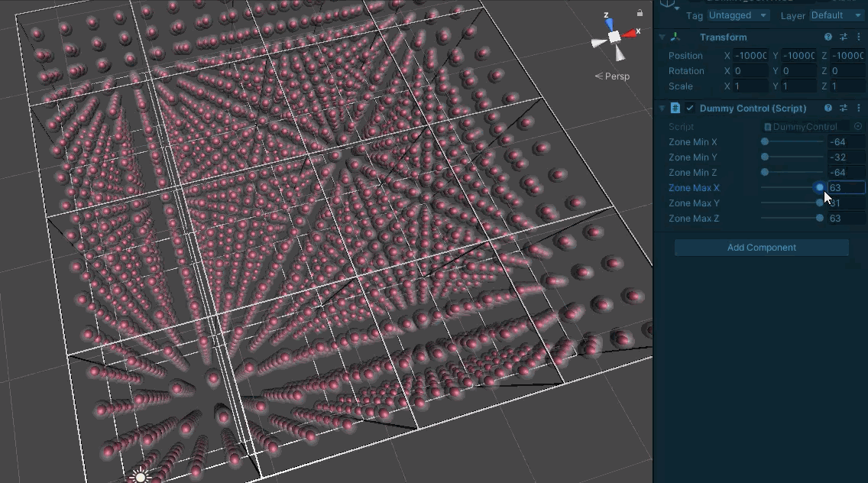The width and height of the screenshot is (868, 483).
Task: Click the Zone Min X label
Action: [x=692, y=142]
